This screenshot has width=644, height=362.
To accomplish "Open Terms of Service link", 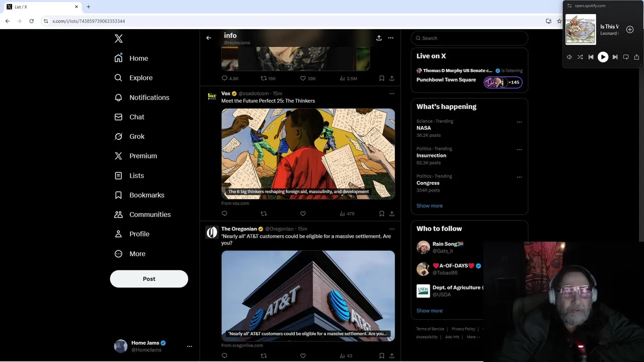I will pos(430,329).
